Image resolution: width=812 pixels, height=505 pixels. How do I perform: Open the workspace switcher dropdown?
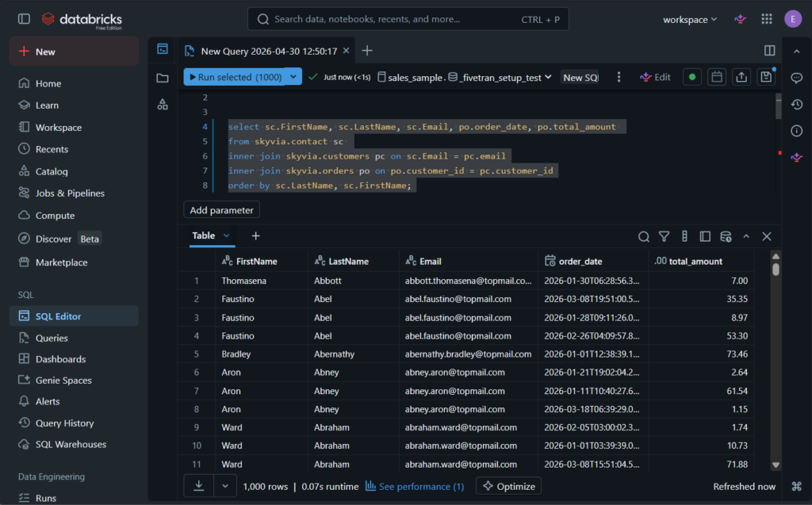point(690,20)
